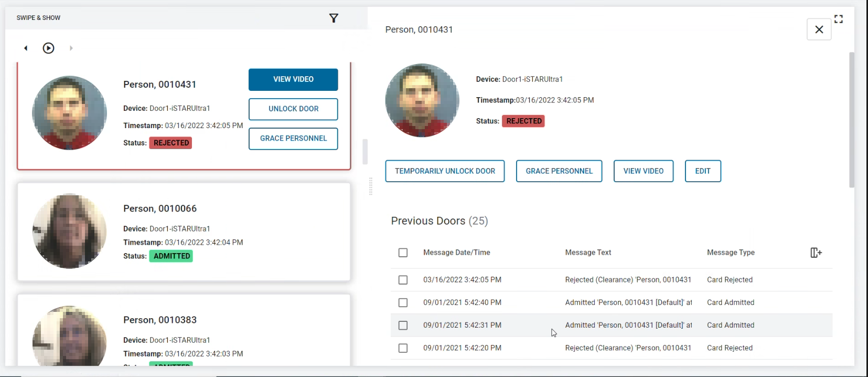Click the detail panel vertical scrollbar
This screenshot has height=377, width=868.
[852, 120]
